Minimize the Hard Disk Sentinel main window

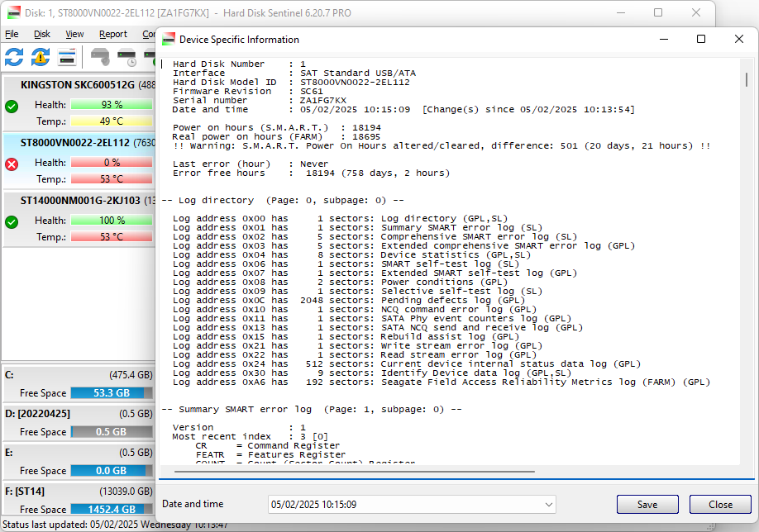click(622, 12)
